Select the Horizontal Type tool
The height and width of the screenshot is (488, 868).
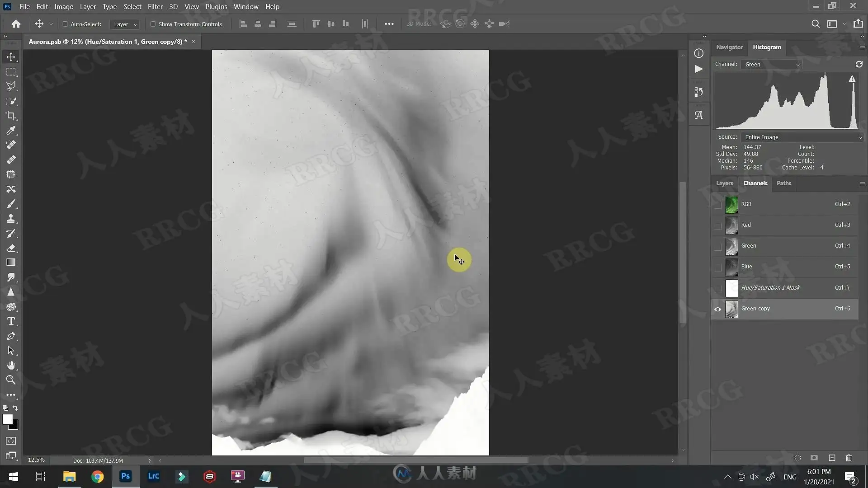coord(11,321)
